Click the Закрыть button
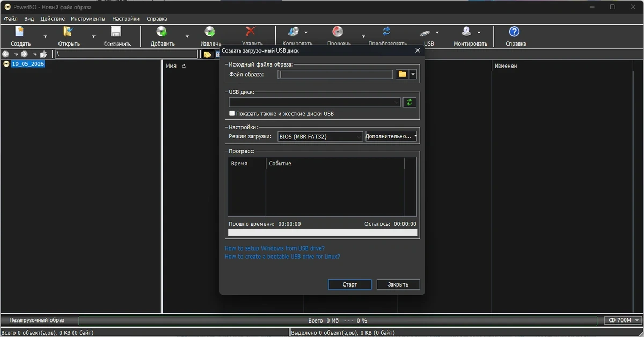This screenshot has width=644, height=337. [398, 284]
